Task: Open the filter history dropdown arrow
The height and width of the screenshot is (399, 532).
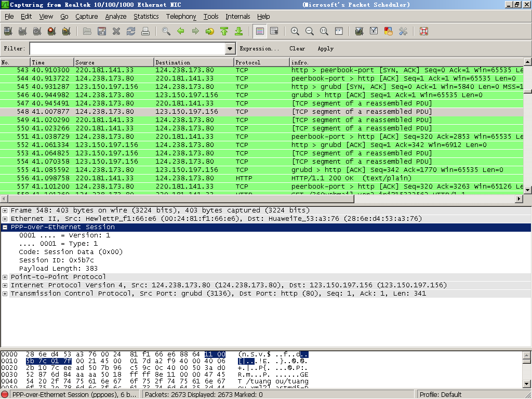Action: 230,48
